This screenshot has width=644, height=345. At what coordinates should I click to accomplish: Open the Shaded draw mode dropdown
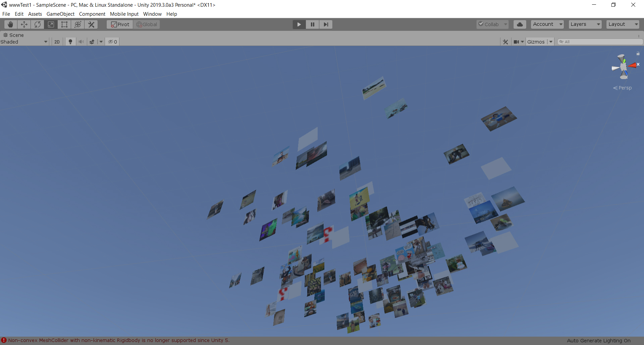coord(24,42)
